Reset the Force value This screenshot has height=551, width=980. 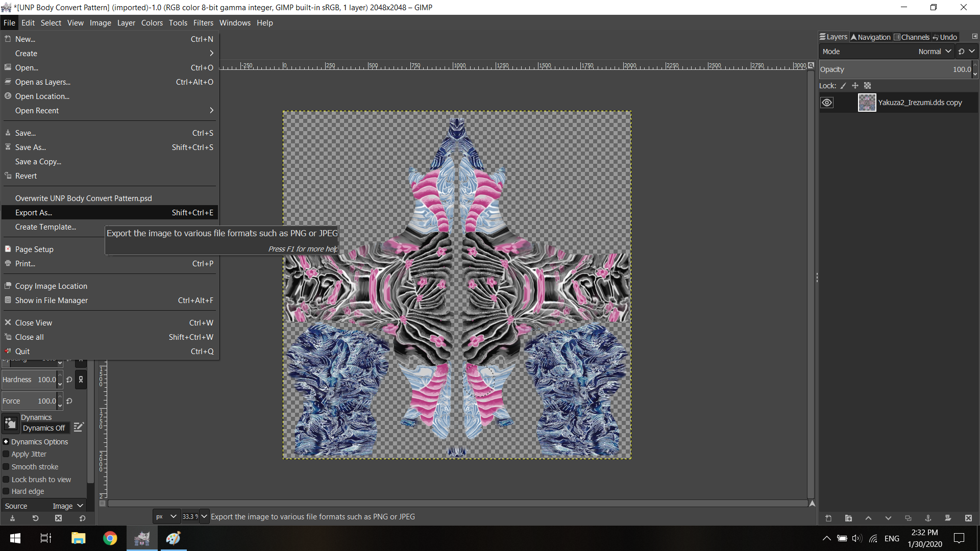[69, 401]
